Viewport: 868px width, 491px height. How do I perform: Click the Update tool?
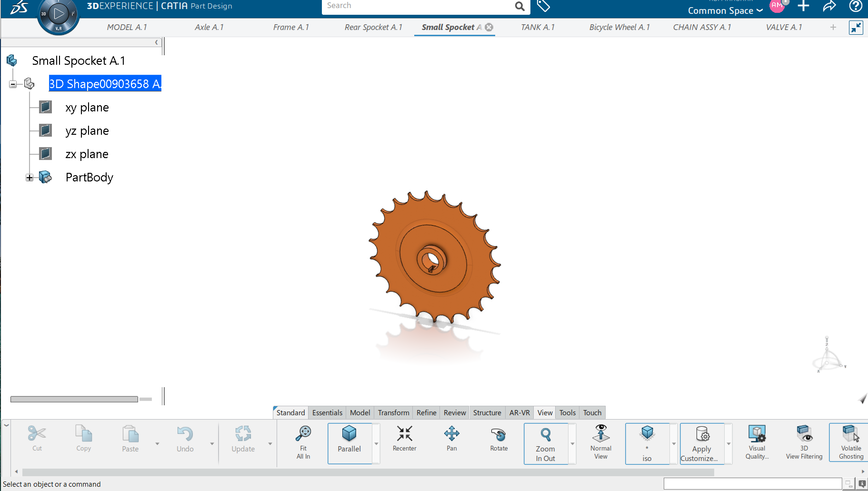(243, 439)
